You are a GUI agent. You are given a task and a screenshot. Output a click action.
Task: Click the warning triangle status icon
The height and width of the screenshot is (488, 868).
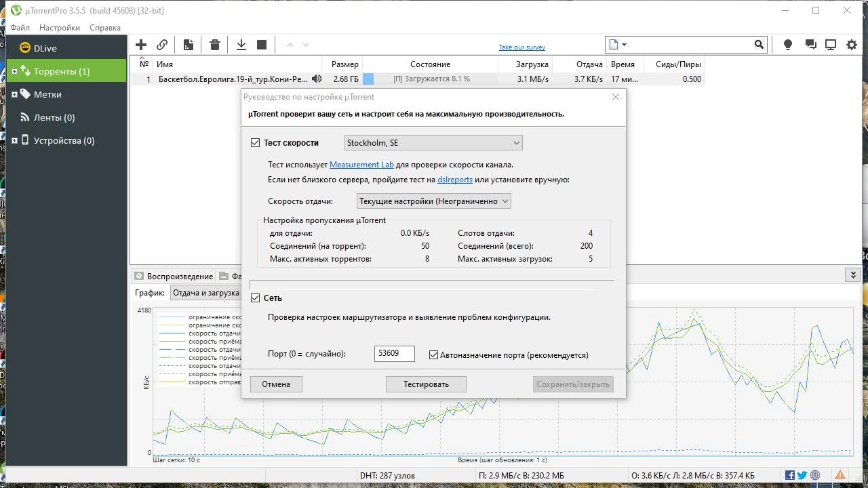tap(840, 476)
